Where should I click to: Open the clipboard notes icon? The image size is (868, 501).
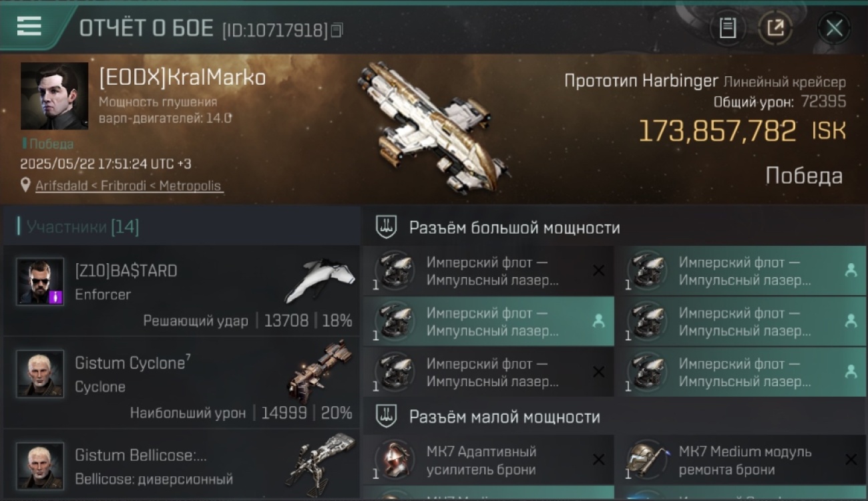(x=728, y=28)
